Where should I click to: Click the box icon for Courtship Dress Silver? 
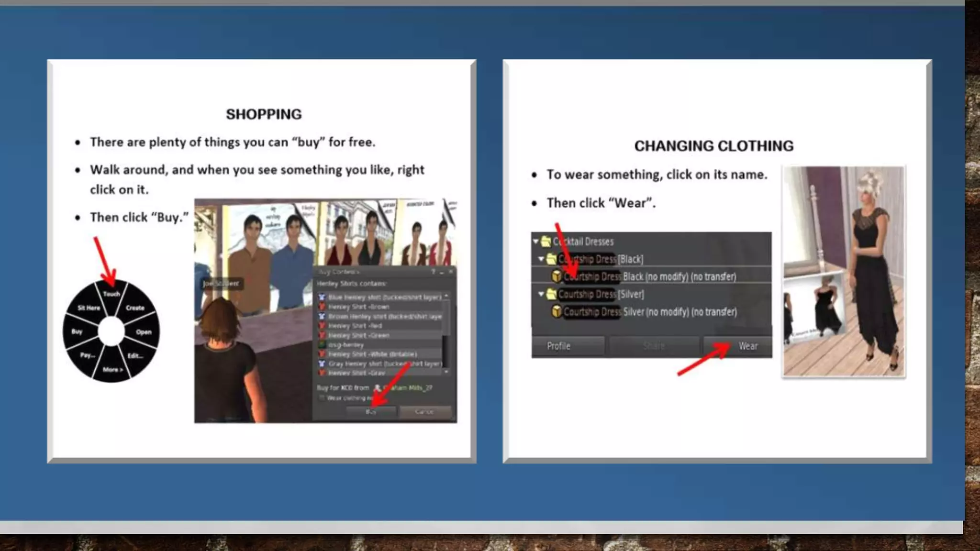557,312
